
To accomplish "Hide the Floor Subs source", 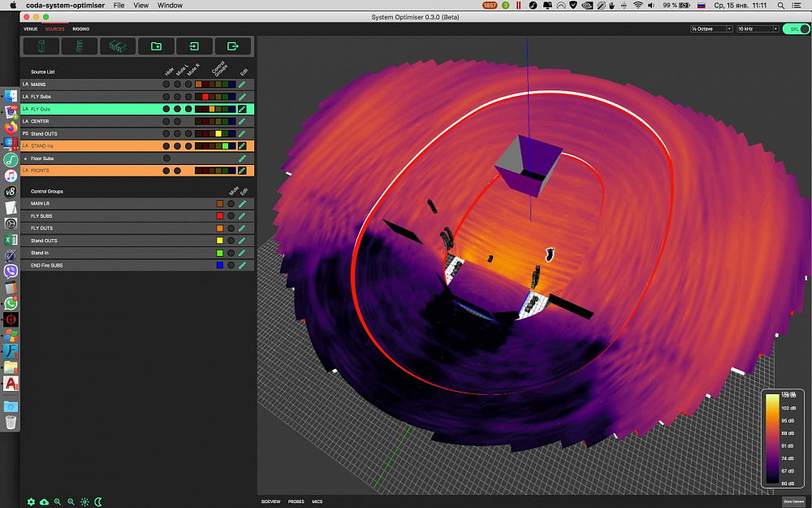I will (x=166, y=158).
